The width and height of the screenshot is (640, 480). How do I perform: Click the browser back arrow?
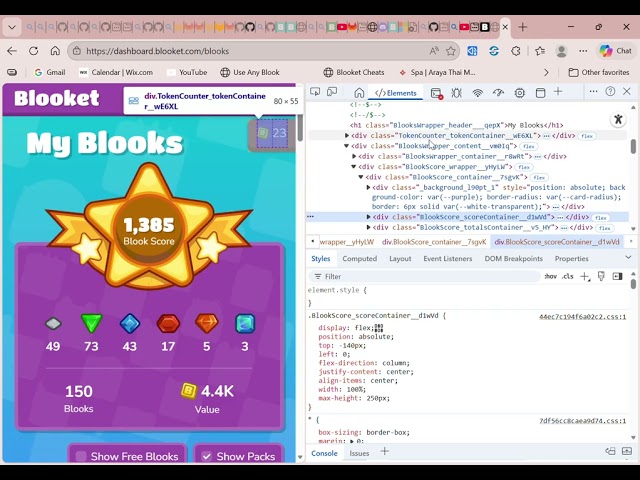[12, 51]
